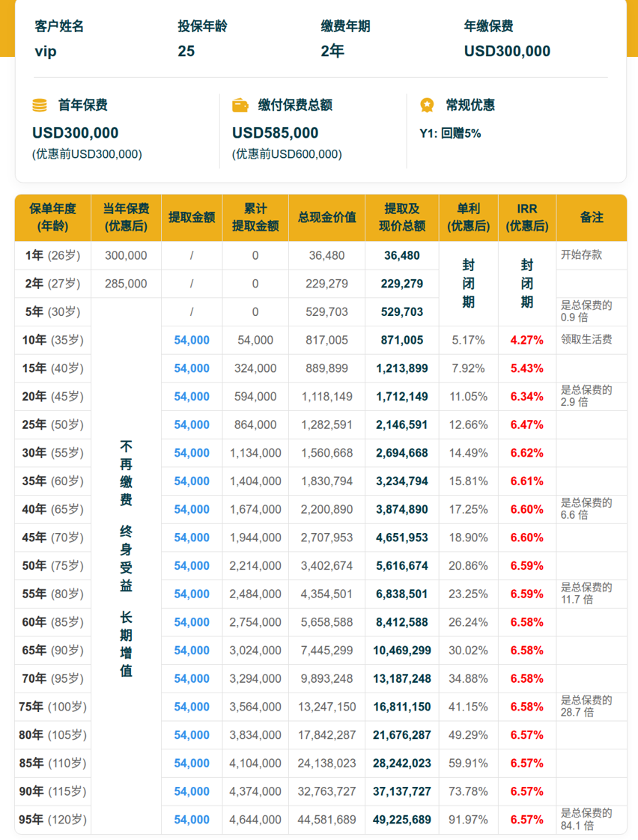The height and width of the screenshot is (840, 638).
Task: Select the IRR (优惠后) column header
Action: (527, 218)
